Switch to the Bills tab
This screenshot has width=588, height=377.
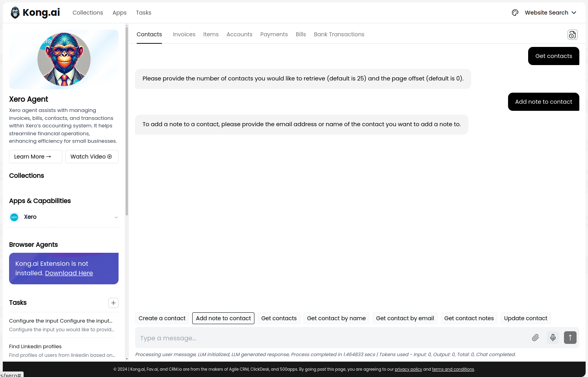(300, 34)
